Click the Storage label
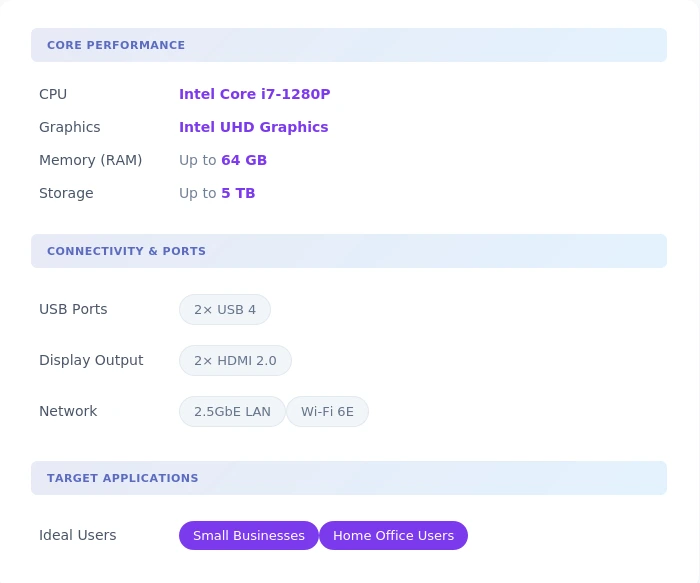The image size is (700, 583). click(66, 193)
